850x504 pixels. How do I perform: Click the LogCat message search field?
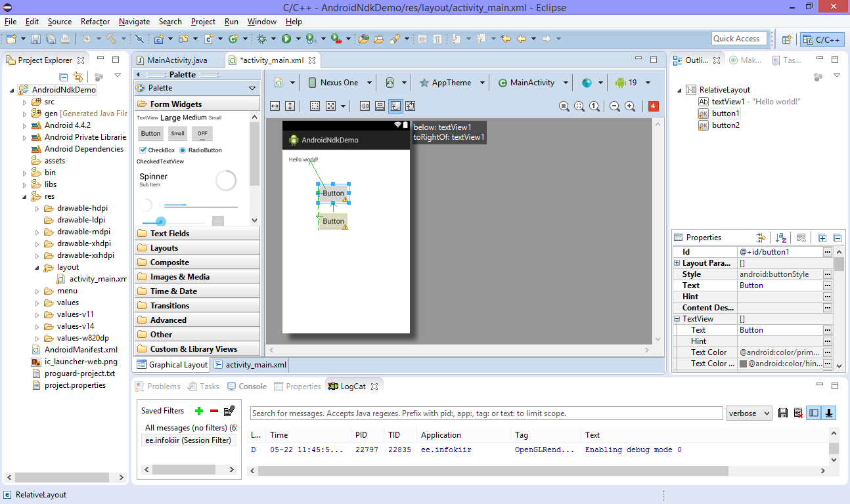pos(486,413)
